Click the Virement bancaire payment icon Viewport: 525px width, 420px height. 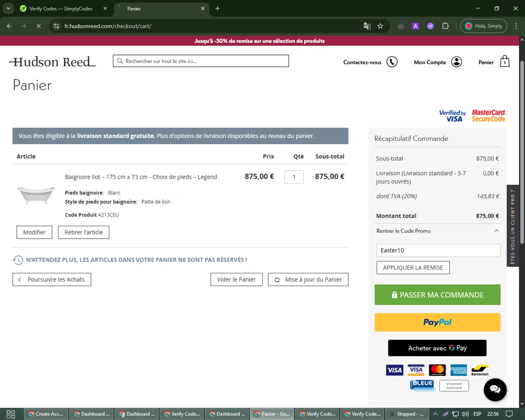[454, 386]
